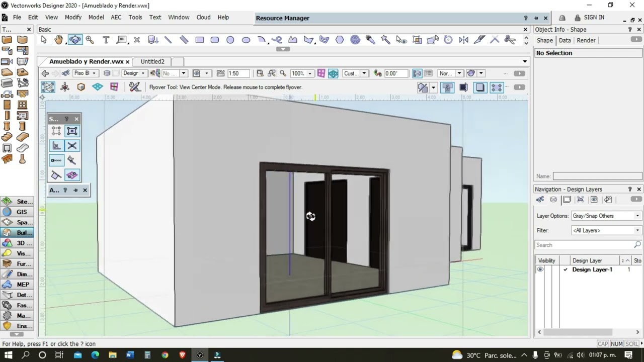Select the Mirror tool
The width and height of the screenshot is (644, 362).
(x=464, y=40)
